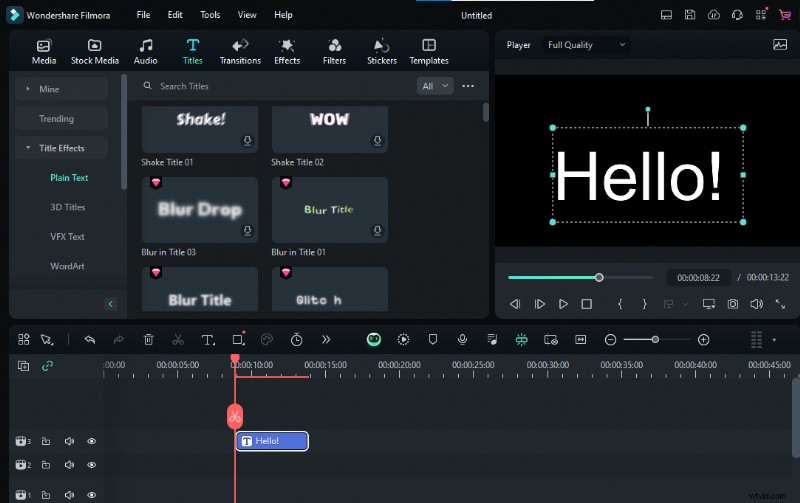The width and height of the screenshot is (800, 503).
Task: Open the Stickers panel
Action: [x=381, y=51]
